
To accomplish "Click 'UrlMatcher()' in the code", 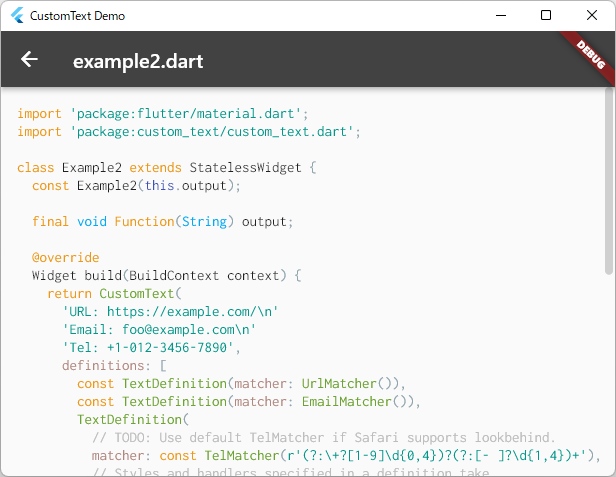I will point(345,384).
